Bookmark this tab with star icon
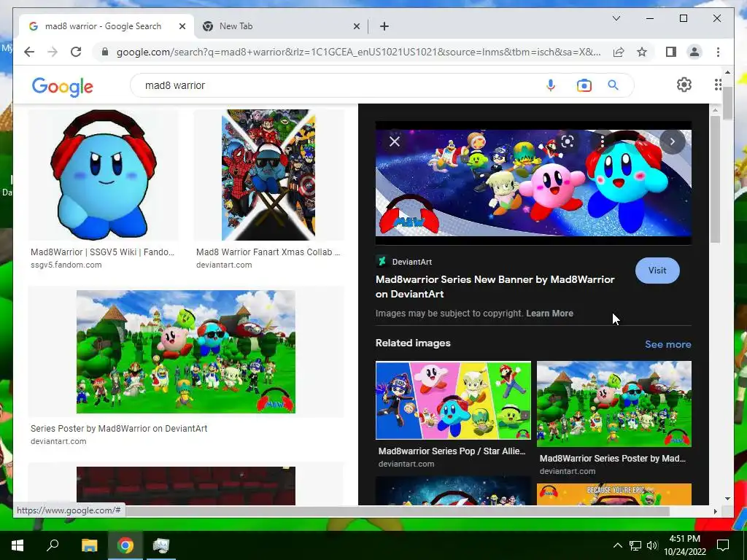This screenshot has height=560, width=747. point(642,52)
